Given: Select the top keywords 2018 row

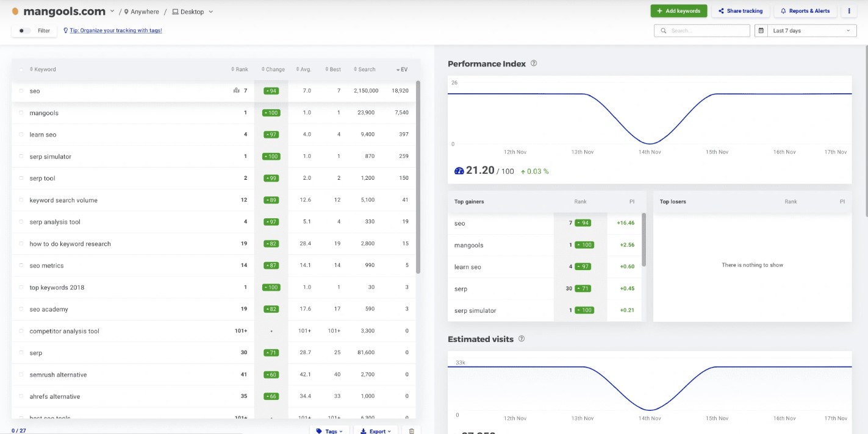Looking at the screenshot, I should coord(213,288).
